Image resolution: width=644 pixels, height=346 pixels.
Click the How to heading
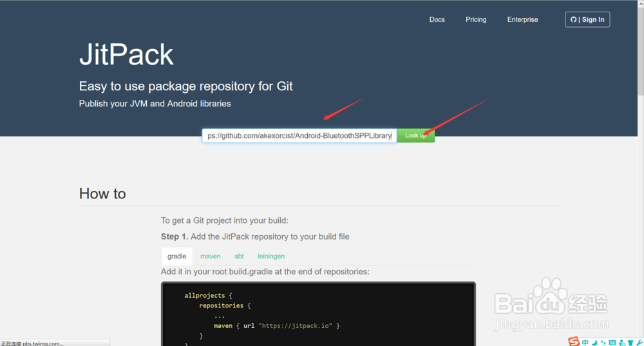pyautogui.click(x=102, y=193)
